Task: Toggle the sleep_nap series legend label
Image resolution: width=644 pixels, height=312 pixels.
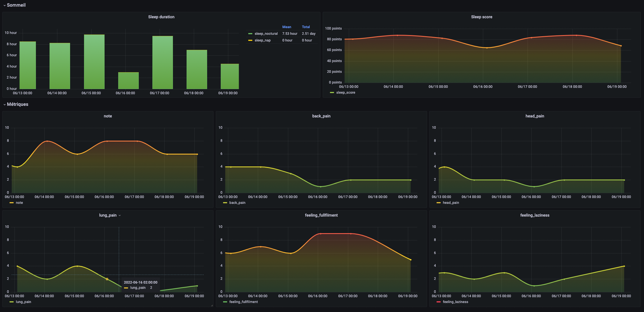Action: pyautogui.click(x=262, y=40)
